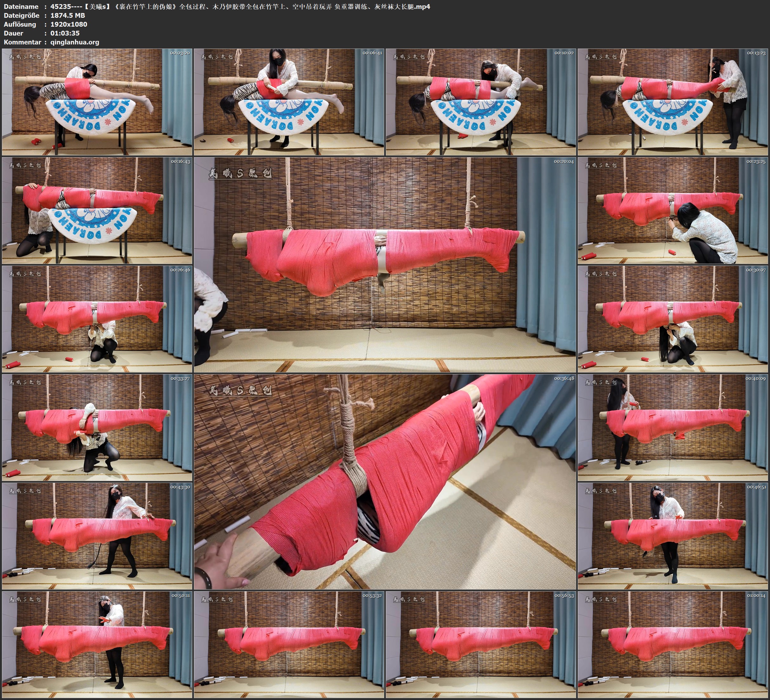Select the frame at 00:26:46

pyautogui.click(x=97, y=319)
